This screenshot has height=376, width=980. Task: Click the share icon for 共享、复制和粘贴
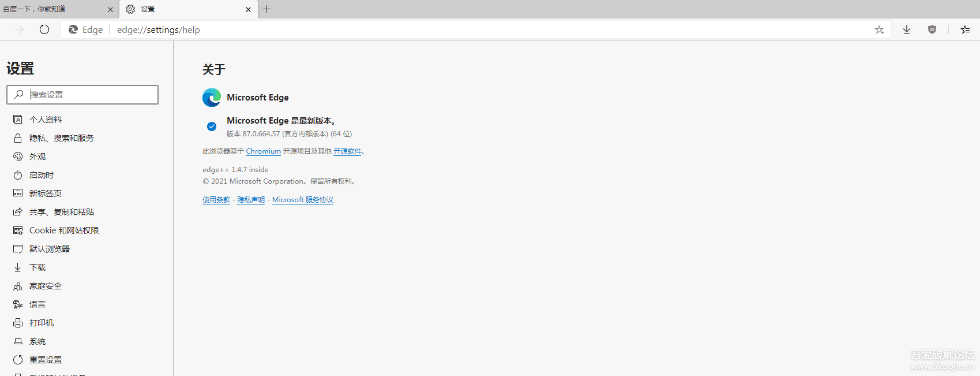coord(18,212)
